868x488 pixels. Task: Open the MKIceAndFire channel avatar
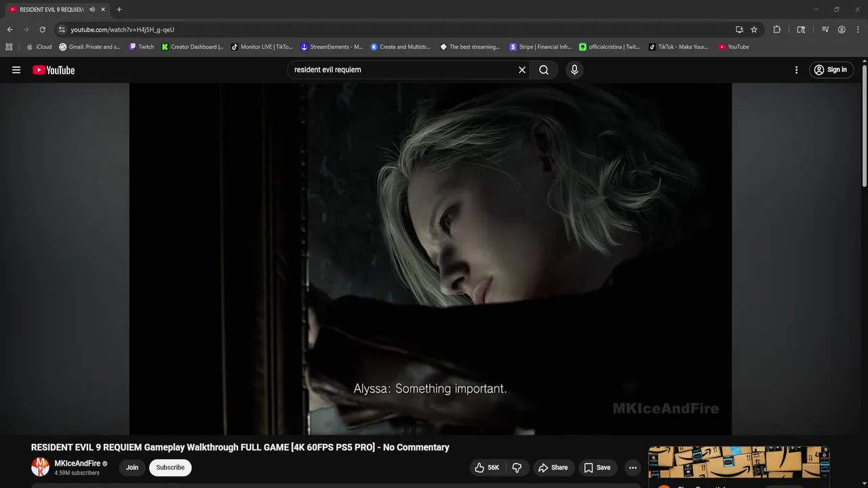coord(41,467)
